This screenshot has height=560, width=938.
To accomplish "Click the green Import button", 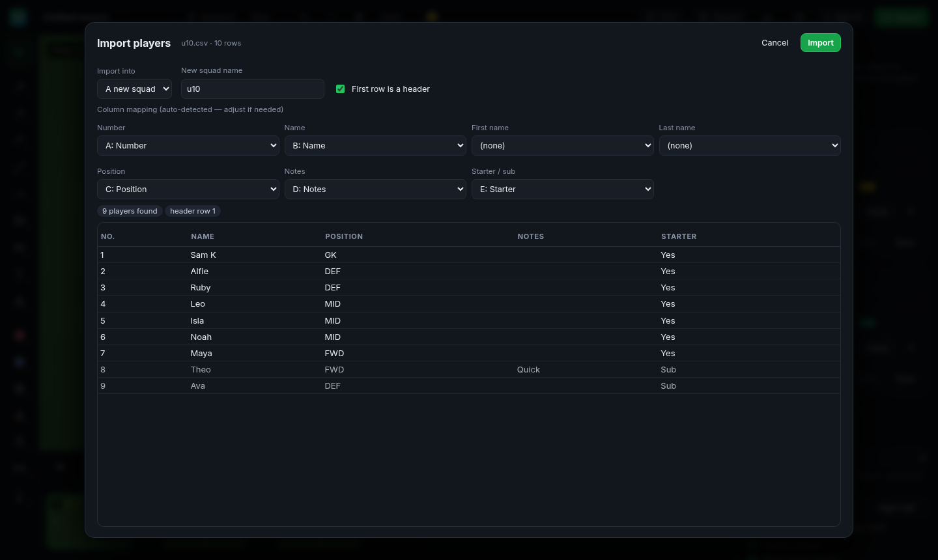I will [820, 43].
